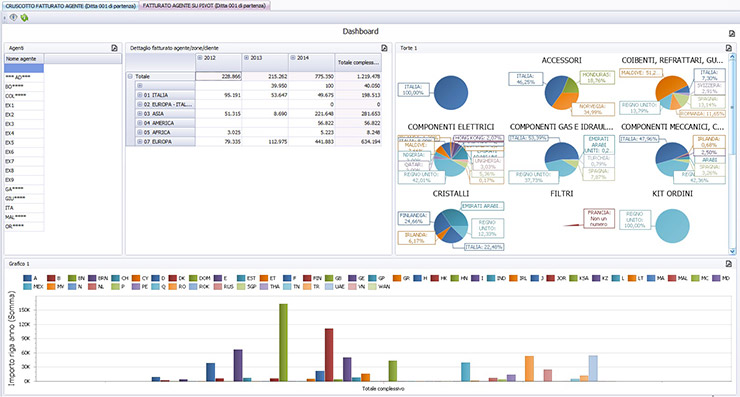This screenshot has width=740, height=397.
Task: Click the info icon in top toolbar
Action: pyautogui.click(x=13, y=17)
